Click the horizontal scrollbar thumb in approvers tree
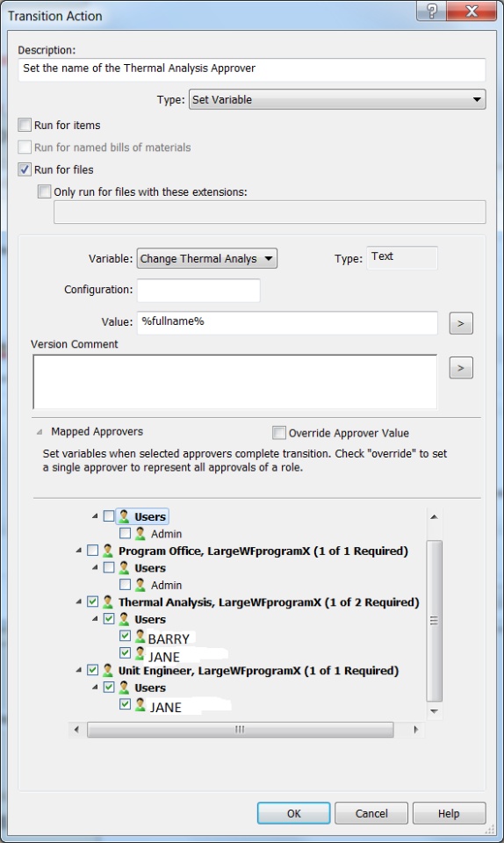The height and width of the screenshot is (843, 504). [x=241, y=730]
